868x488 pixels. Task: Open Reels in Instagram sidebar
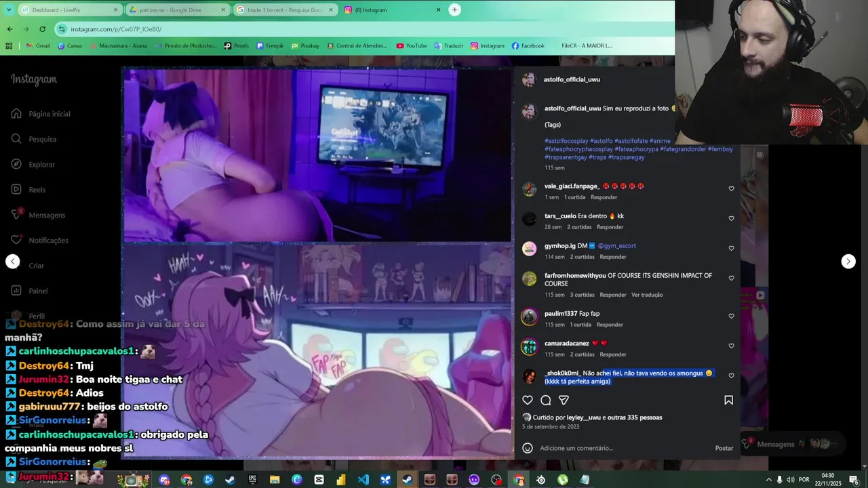(28, 190)
